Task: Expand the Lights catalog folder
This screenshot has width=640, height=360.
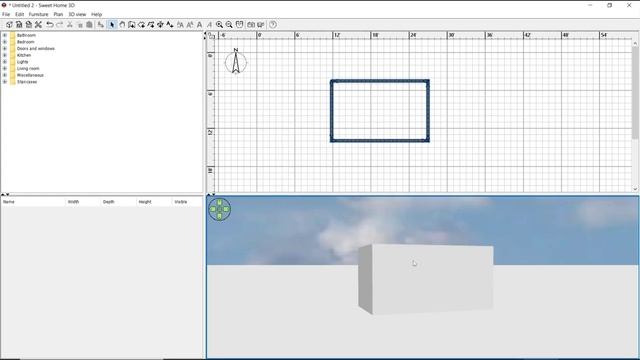Action: (4, 62)
